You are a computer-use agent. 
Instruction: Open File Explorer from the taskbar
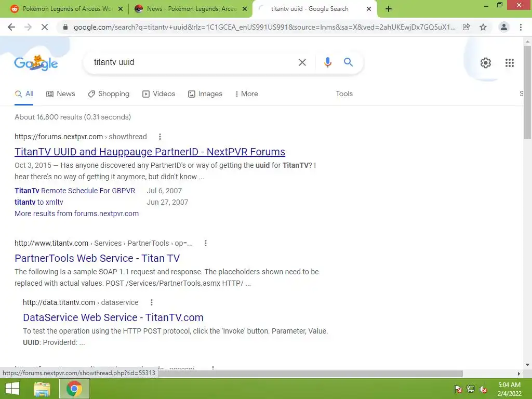42,389
